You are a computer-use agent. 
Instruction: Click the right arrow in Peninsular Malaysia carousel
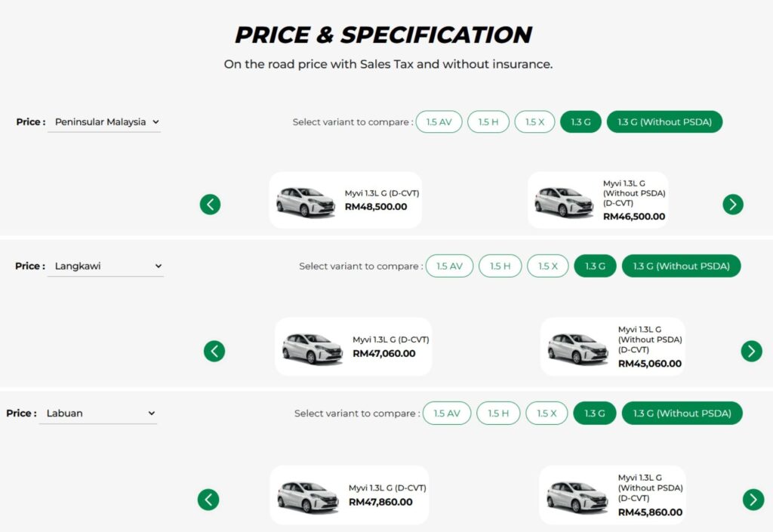[x=732, y=204]
